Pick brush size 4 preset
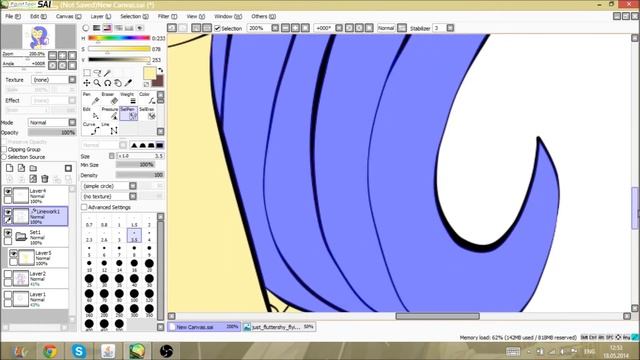 coord(149,237)
